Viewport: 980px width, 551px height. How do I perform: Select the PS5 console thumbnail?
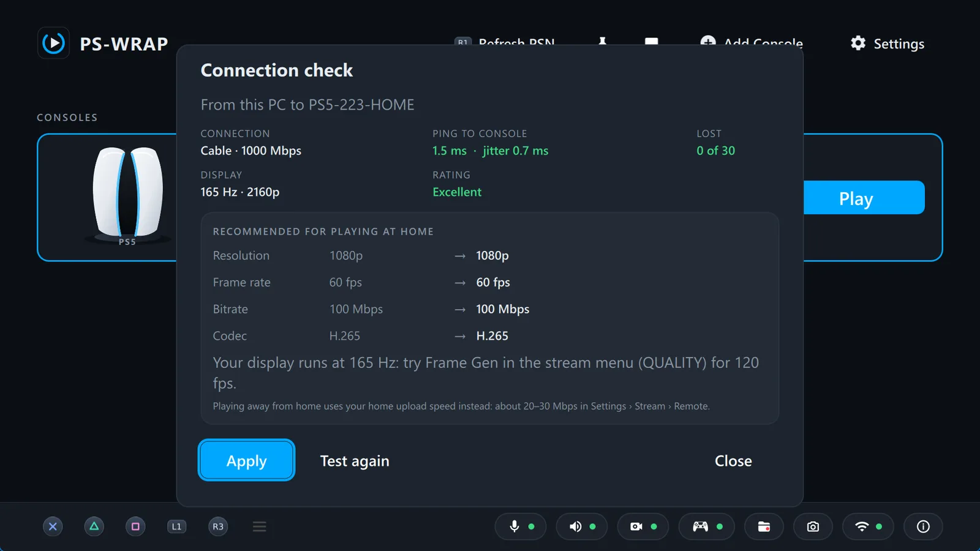127,196
